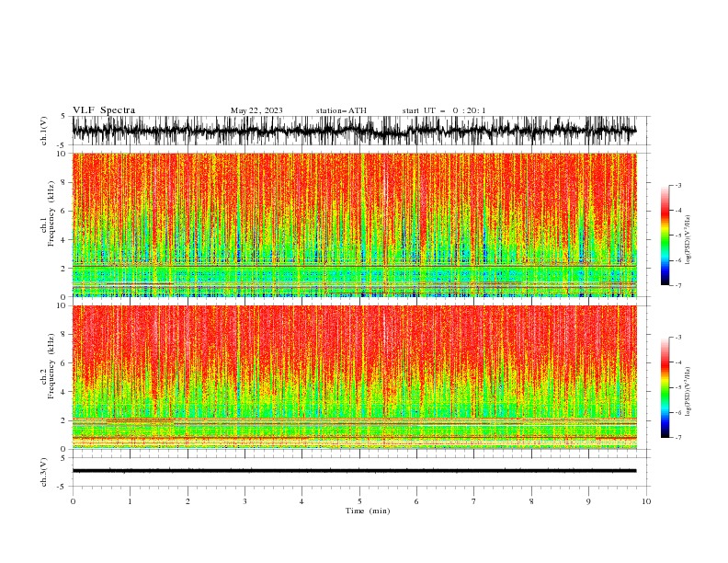Click the ch.2 frequency axis "8" tick label
728x563 pixels.
tap(64, 334)
